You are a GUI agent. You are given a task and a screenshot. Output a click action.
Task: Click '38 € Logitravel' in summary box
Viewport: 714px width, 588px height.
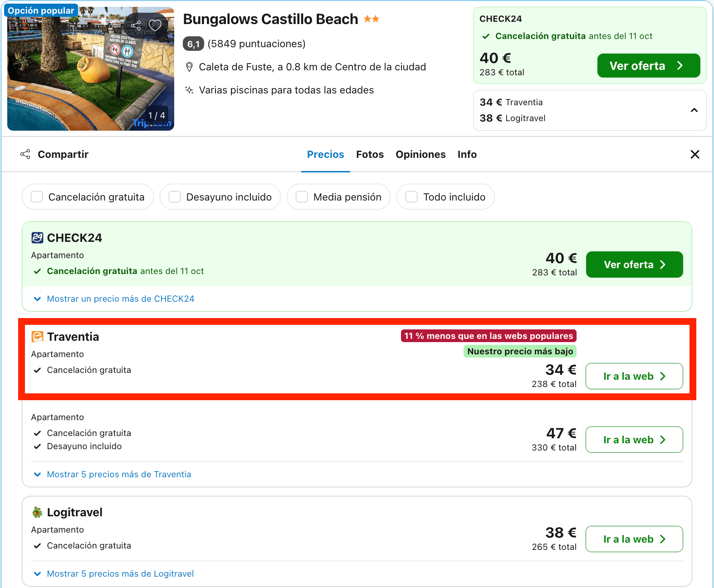[513, 118]
